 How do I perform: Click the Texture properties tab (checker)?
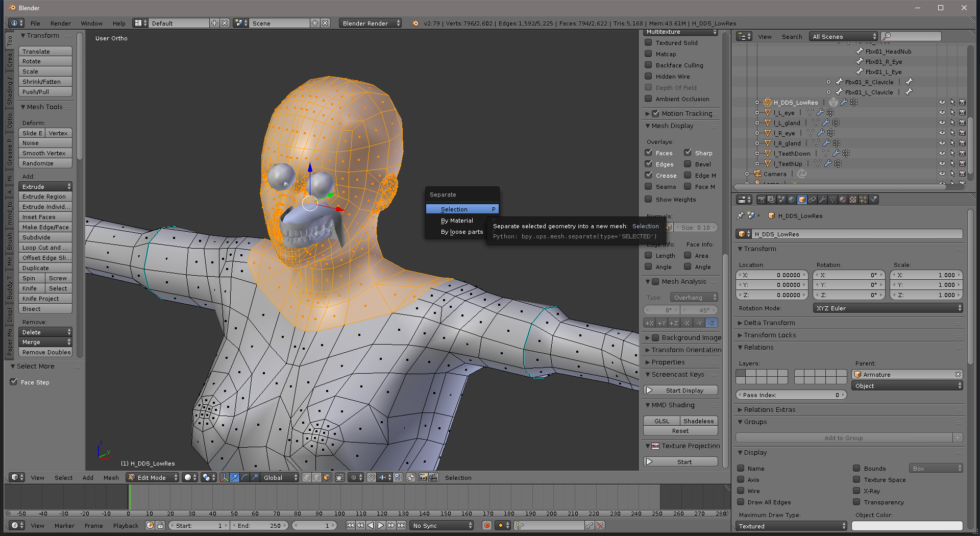point(853,200)
